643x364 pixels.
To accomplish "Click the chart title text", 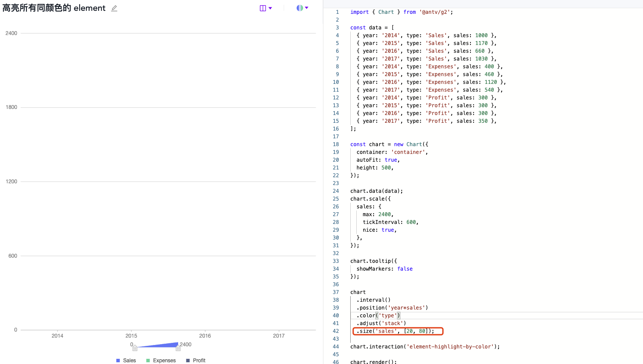I will tap(54, 8).
